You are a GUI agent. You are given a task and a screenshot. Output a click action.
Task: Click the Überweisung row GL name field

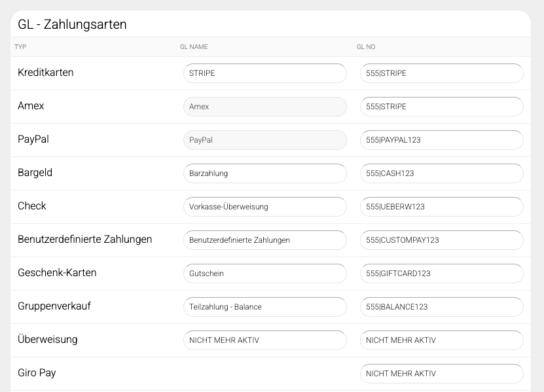tap(264, 340)
